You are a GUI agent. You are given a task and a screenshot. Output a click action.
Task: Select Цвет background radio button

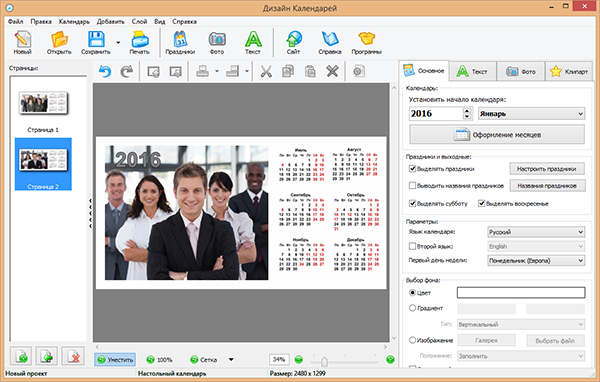point(412,293)
